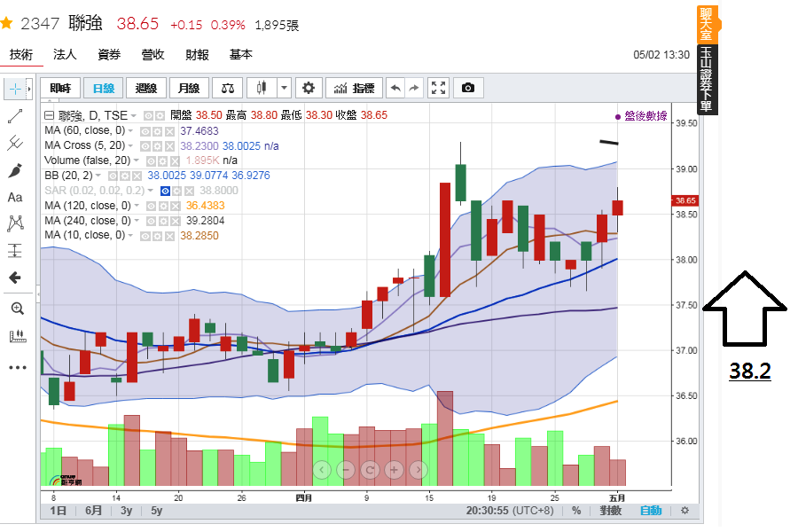Select the brush drawing tool
Image resolution: width=798 pixels, height=532 pixels.
click(x=15, y=170)
